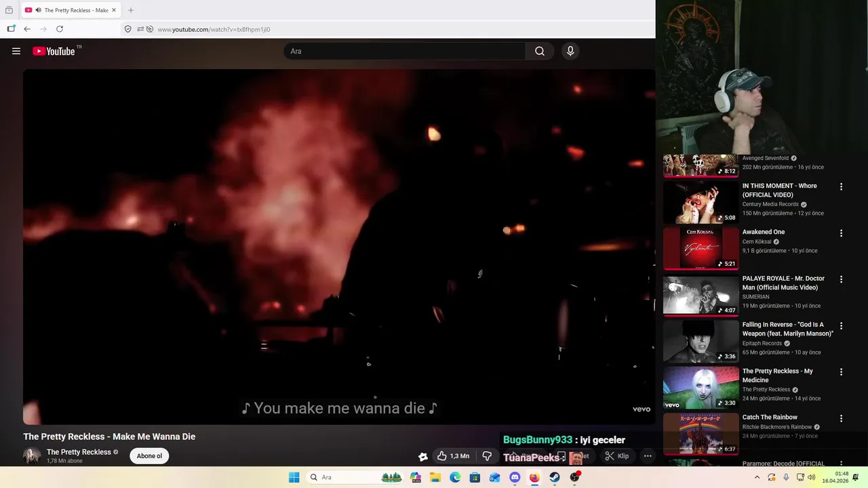This screenshot has height=488, width=868.
Task: Open more actions three-dot menu under video
Action: [x=648, y=456]
